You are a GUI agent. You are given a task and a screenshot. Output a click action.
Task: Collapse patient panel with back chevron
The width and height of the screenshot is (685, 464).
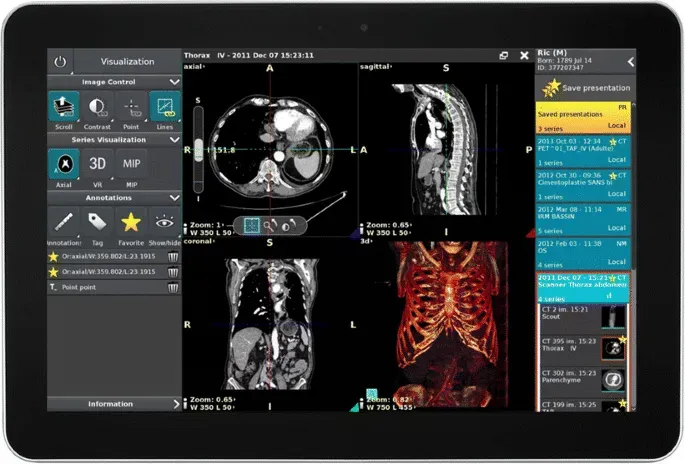(630, 62)
